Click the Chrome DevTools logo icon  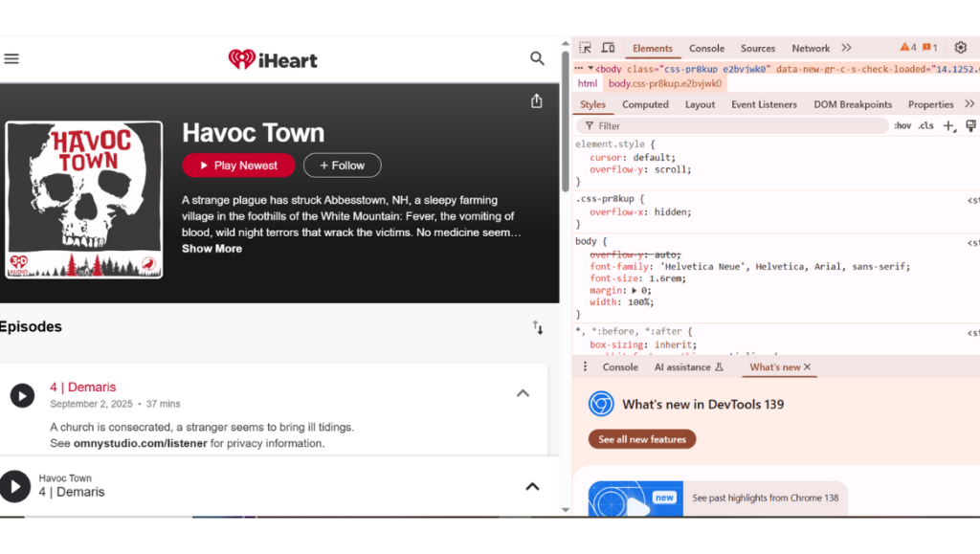tap(601, 404)
